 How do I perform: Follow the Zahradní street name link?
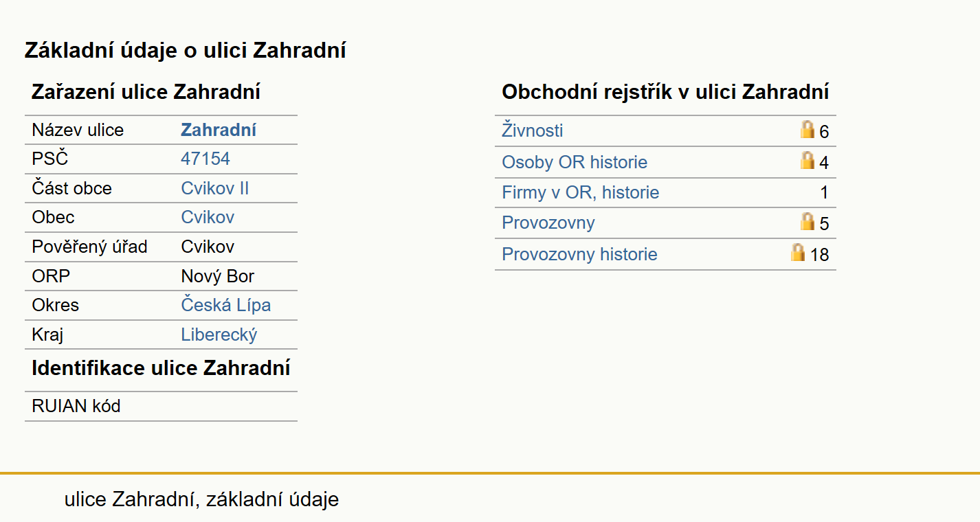click(x=219, y=130)
